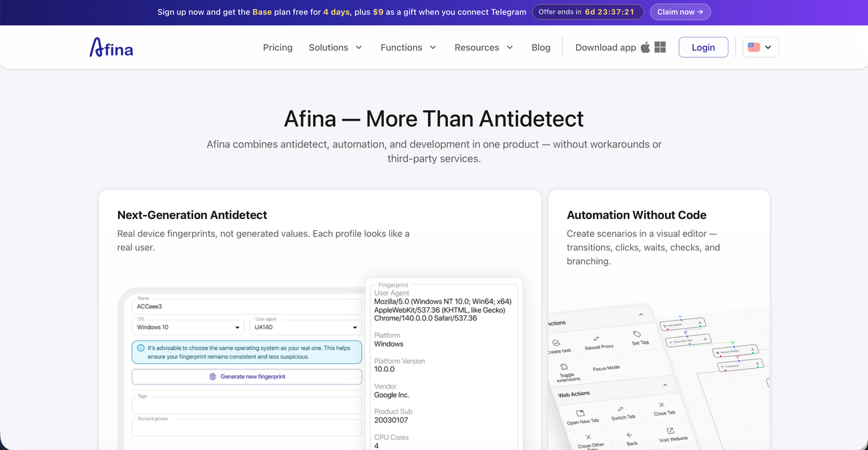Go to the Blog page
This screenshot has height=450, width=868.
pos(541,47)
